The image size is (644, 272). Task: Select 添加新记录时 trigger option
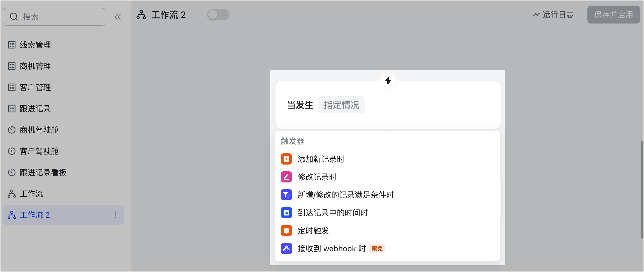[x=321, y=159]
